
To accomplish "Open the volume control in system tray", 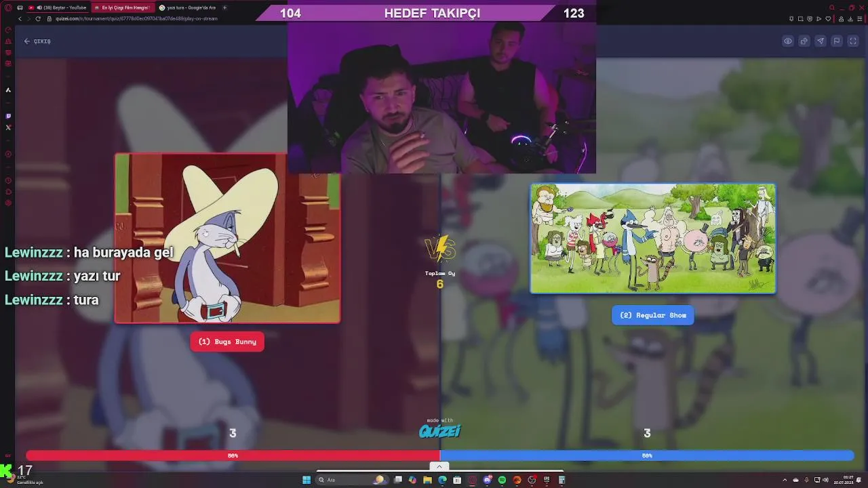I will point(825,480).
